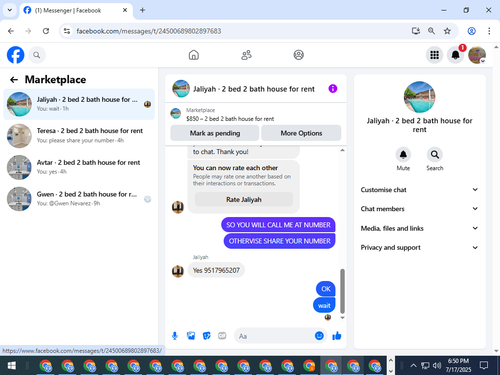
Task: Choose a GIF icon
Action: 222,336
